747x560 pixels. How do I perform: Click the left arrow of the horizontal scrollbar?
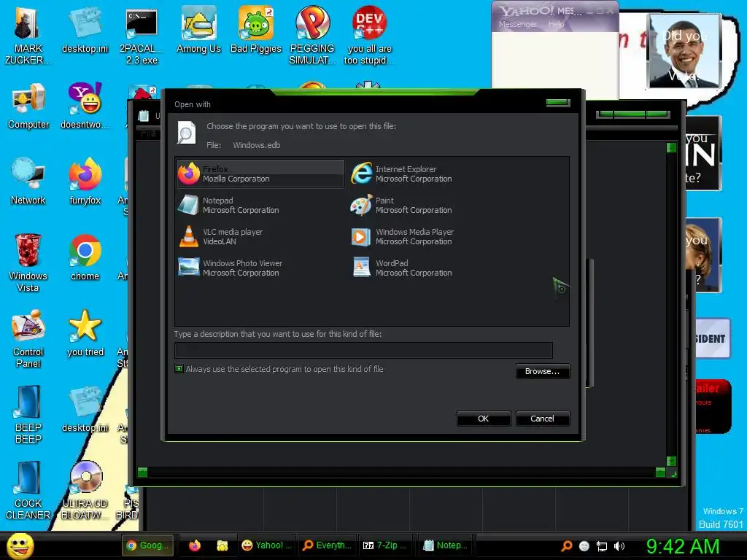[x=142, y=472]
